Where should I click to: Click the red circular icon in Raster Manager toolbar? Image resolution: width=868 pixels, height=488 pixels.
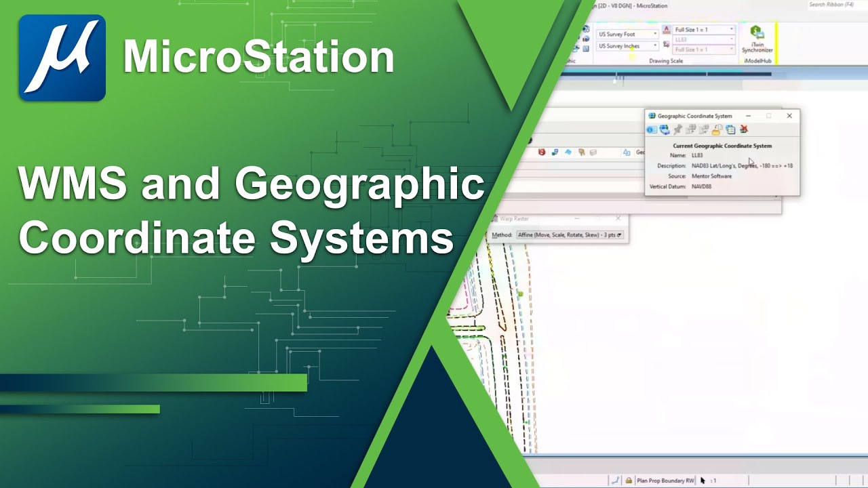pos(542,152)
